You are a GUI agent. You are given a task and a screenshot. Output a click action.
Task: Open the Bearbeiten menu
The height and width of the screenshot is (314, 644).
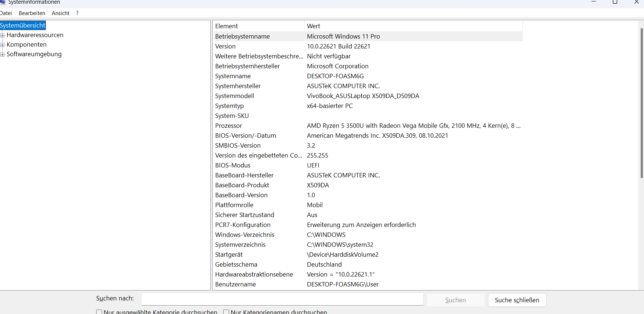point(32,13)
